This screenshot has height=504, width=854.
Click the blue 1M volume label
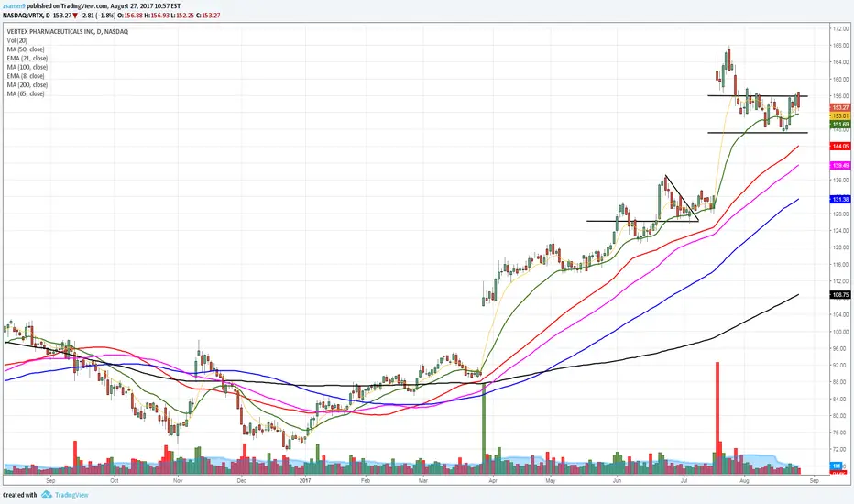tap(836, 466)
